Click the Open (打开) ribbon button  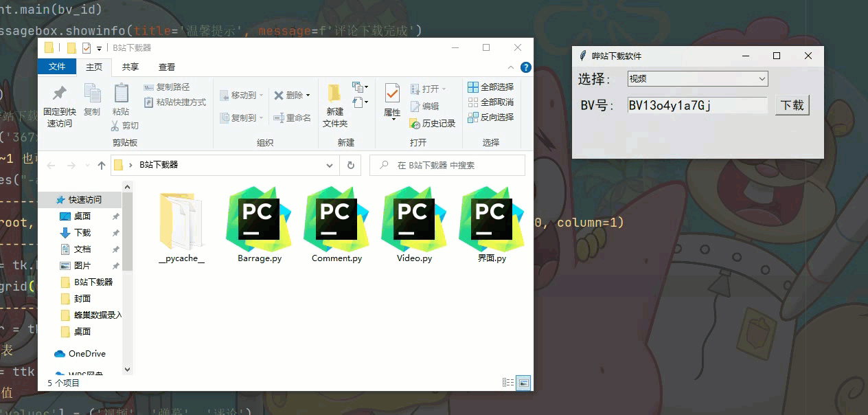point(428,89)
